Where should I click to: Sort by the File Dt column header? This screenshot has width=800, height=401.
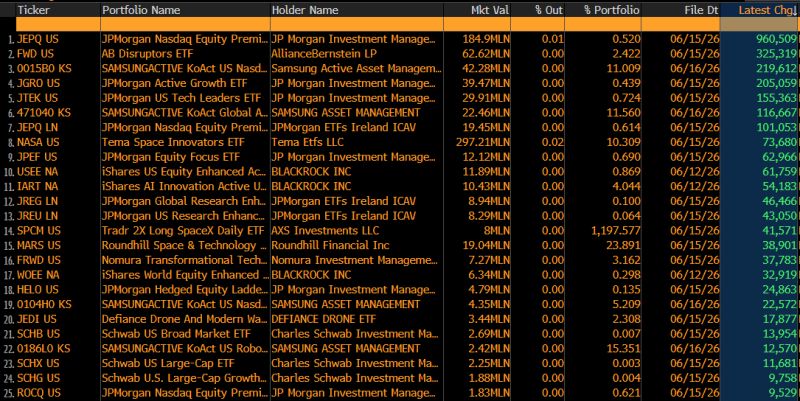click(681, 10)
